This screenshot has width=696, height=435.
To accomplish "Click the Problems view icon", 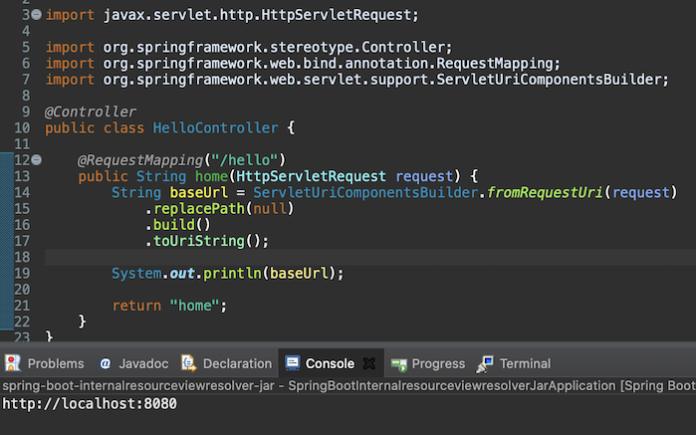I will coord(13,363).
